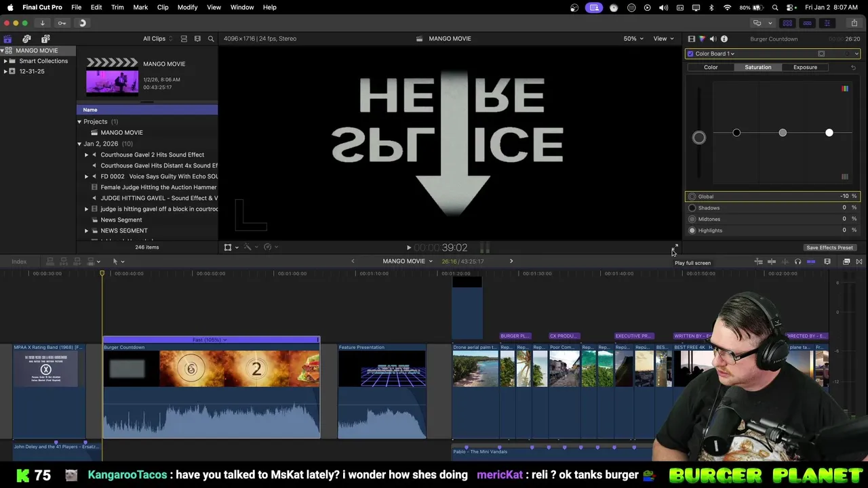Open the Modify menu
Image resolution: width=868 pixels, height=488 pixels.
(187, 7)
